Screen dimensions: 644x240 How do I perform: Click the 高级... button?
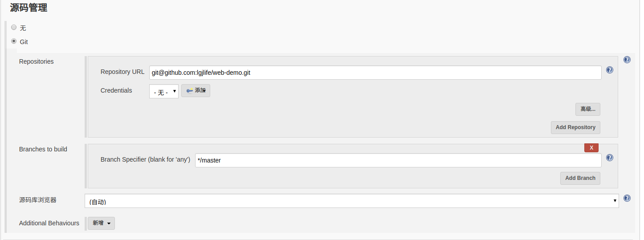point(587,109)
